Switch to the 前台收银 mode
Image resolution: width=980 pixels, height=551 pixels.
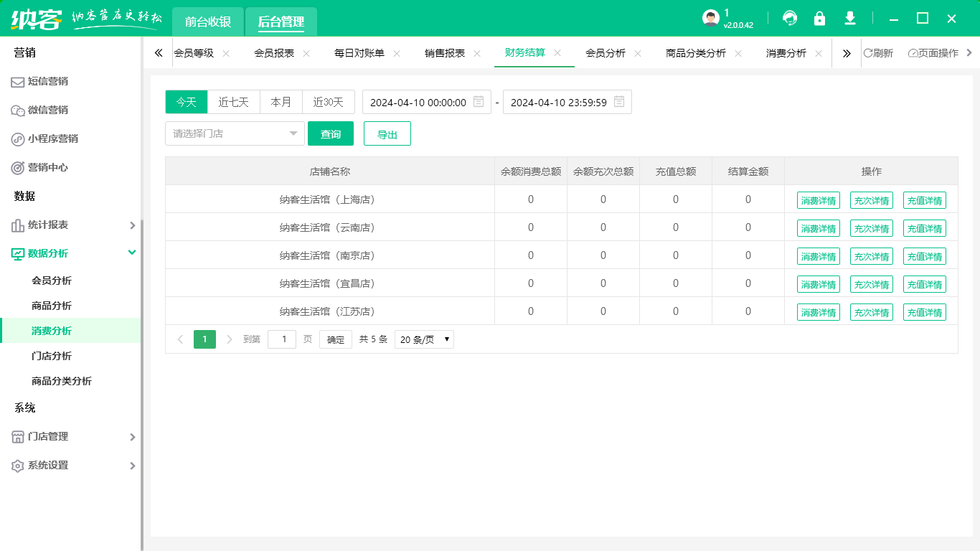click(207, 22)
